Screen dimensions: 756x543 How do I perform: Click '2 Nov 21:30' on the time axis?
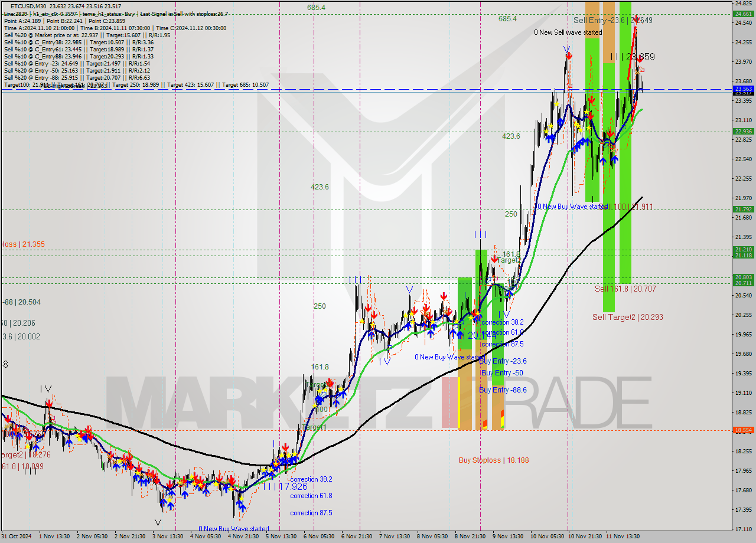coord(130,536)
